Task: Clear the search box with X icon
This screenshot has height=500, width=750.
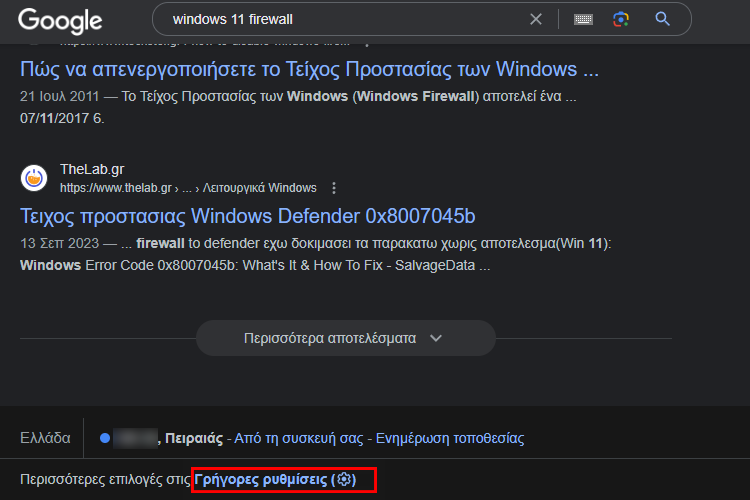Action: tap(536, 19)
